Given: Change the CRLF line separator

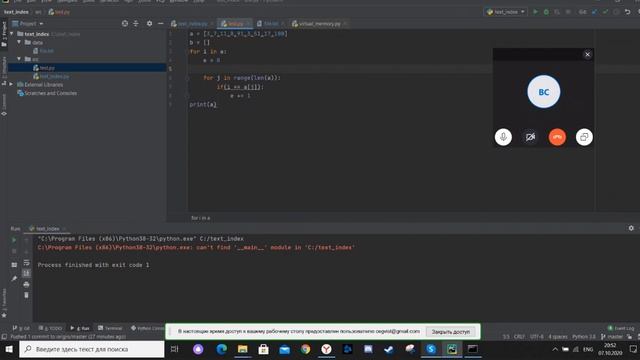Looking at the screenshot, I should pyautogui.click(x=519, y=337).
